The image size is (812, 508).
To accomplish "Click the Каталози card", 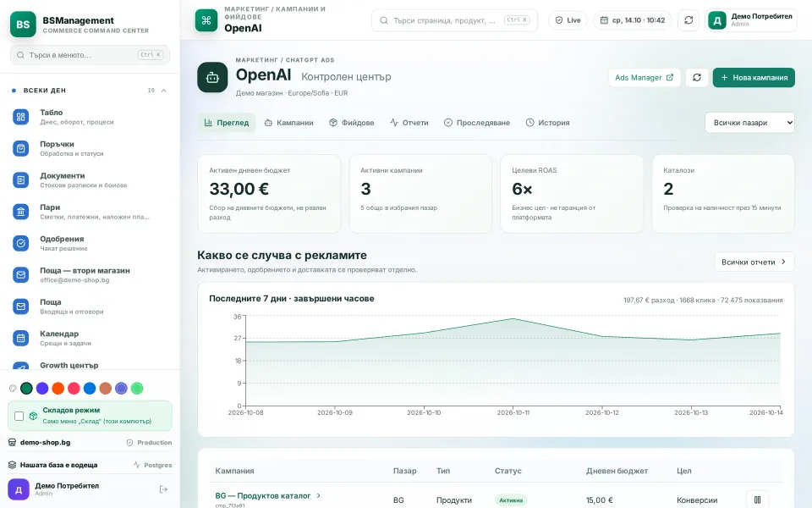I will click(x=723, y=194).
